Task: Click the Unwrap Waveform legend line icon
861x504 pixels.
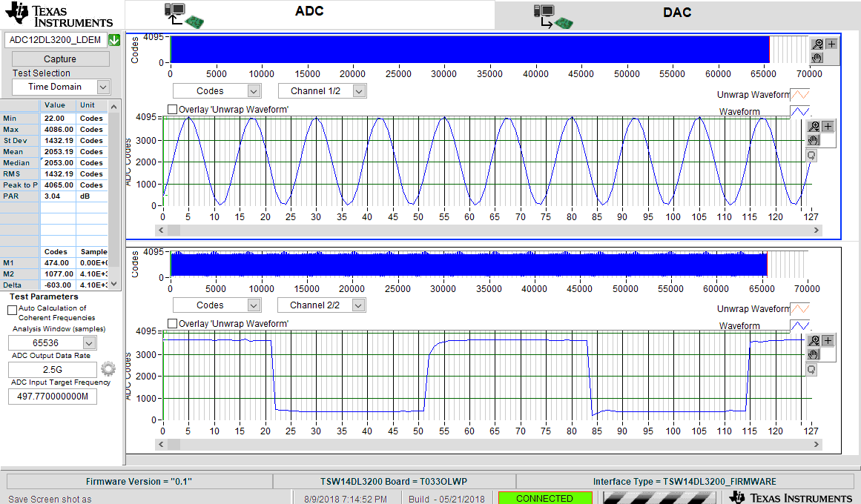Action: [799, 93]
